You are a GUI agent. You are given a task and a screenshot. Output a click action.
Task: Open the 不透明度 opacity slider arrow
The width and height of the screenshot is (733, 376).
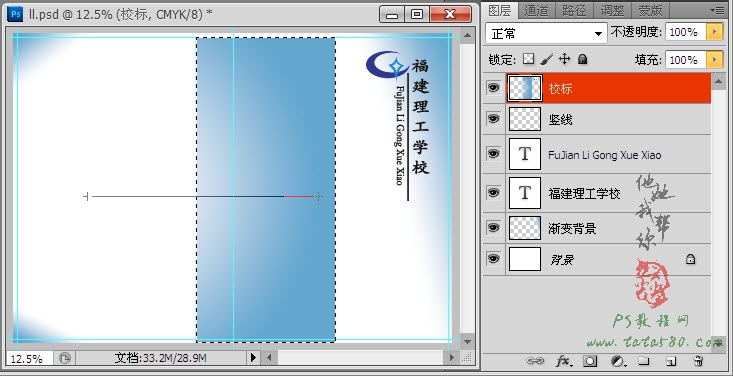[x=714, y=32]
